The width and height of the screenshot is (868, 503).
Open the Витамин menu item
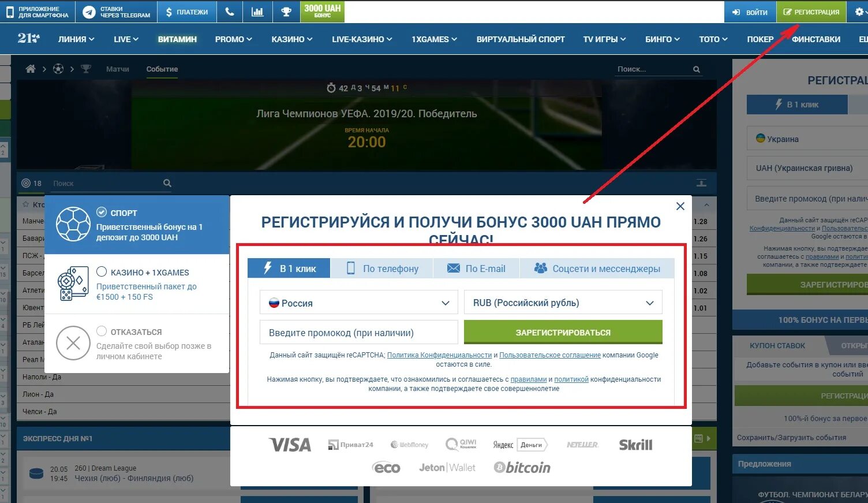point(177,39)
